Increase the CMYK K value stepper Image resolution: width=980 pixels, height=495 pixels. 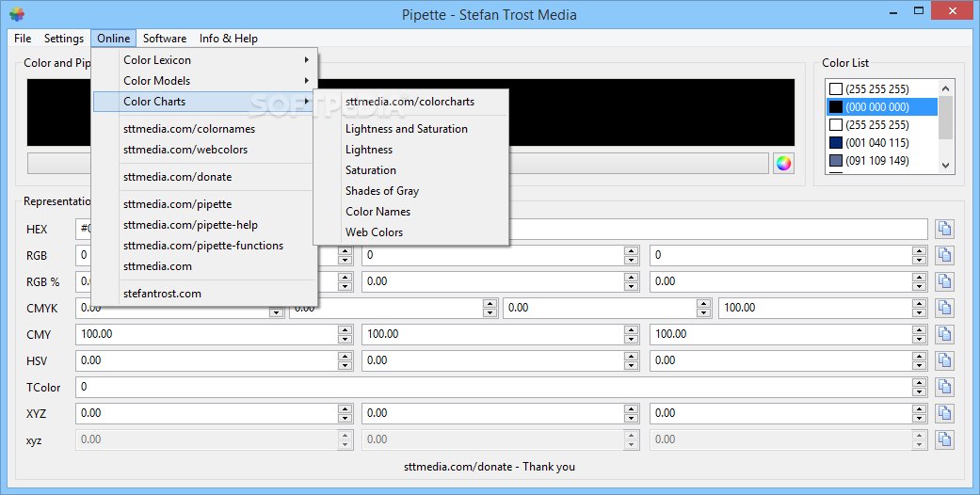pos(919,303)
